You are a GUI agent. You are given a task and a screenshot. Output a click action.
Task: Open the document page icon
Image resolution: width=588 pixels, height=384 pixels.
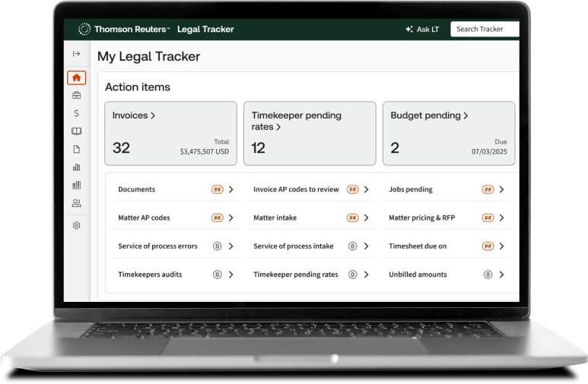click(76, 149)
